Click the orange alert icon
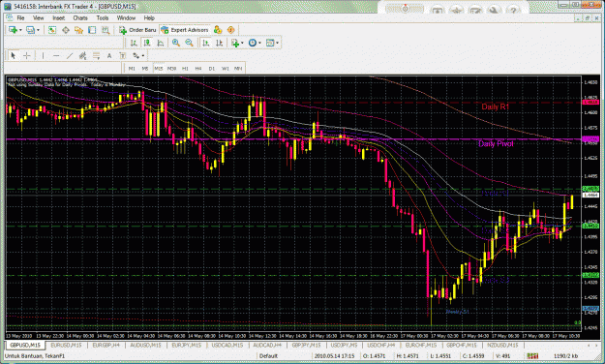Viewport: 605px width, 364px height. click(x=230, y=30)
